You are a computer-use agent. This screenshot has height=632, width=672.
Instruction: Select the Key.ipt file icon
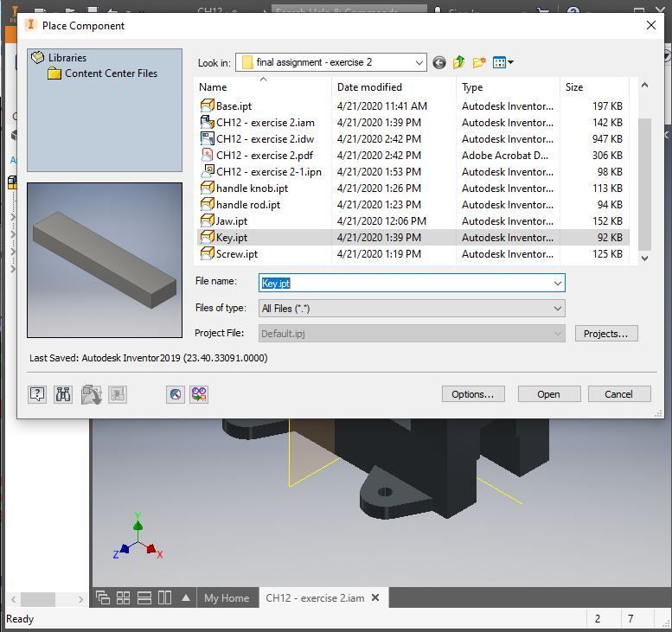pyautogui.click(x=207, y=237)
